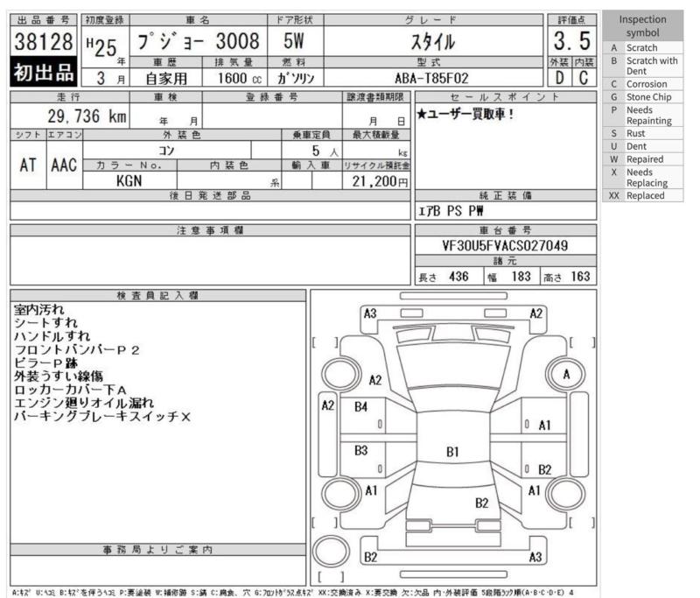The height and width of the screenshot is (598, 700).
Task: Select the B4 damage mark on the diagram
Action: (x=361, y=407)
